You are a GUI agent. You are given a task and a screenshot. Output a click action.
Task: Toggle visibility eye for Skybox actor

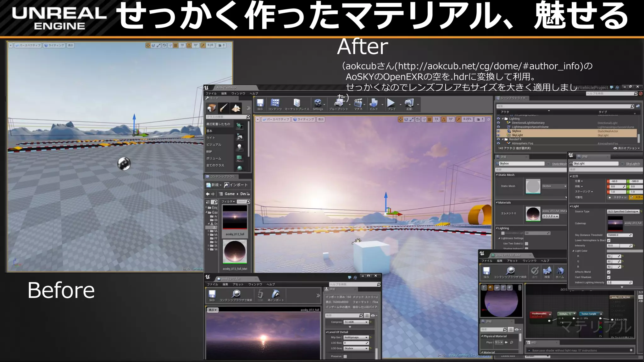[498, 131]
